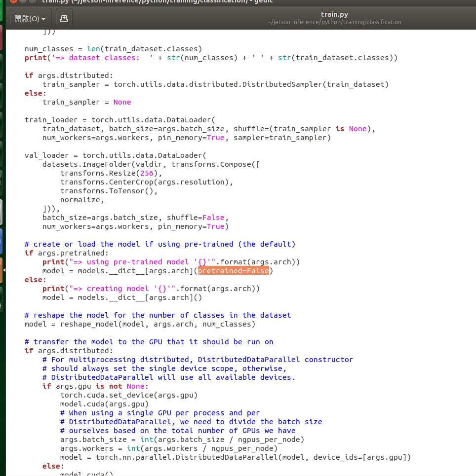Click the 'train_loader' variable name
The height and width of the screenshot is (476, 476).
coord(51,120)
